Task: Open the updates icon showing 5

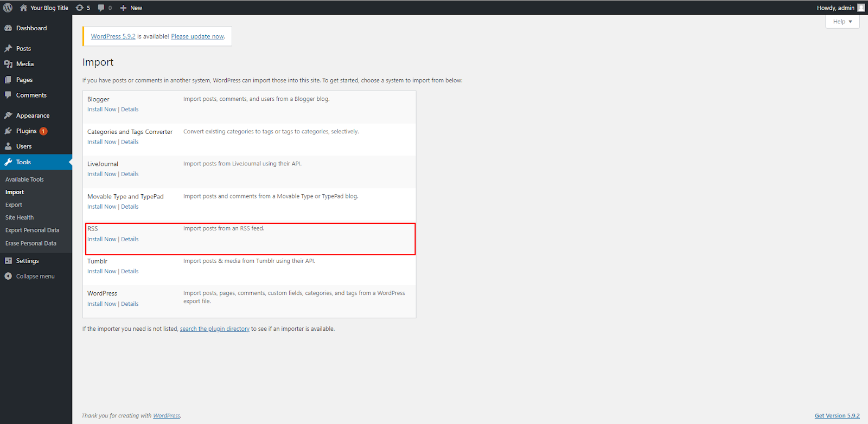Action: pyautogui.click(x=82, y=8)
